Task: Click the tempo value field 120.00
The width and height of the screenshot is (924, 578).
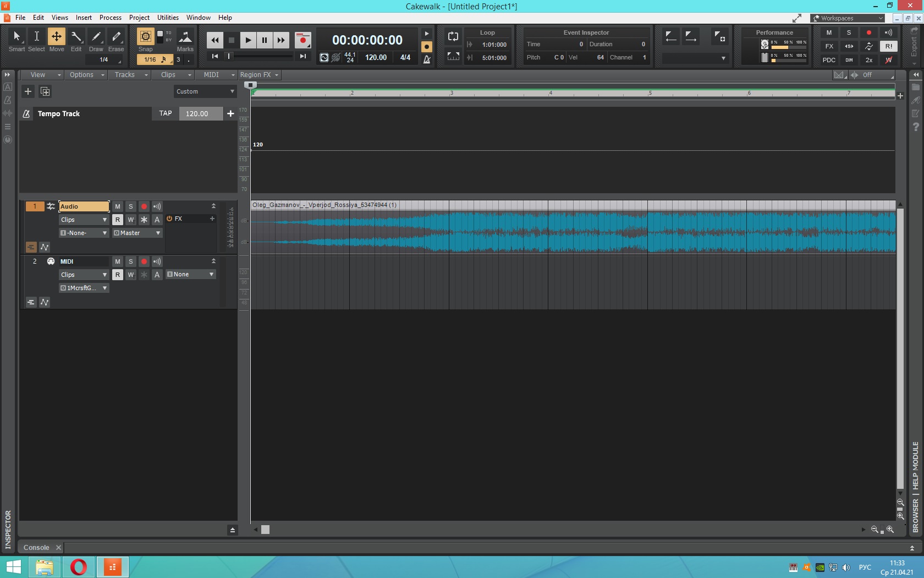Action: coord(201,113)
